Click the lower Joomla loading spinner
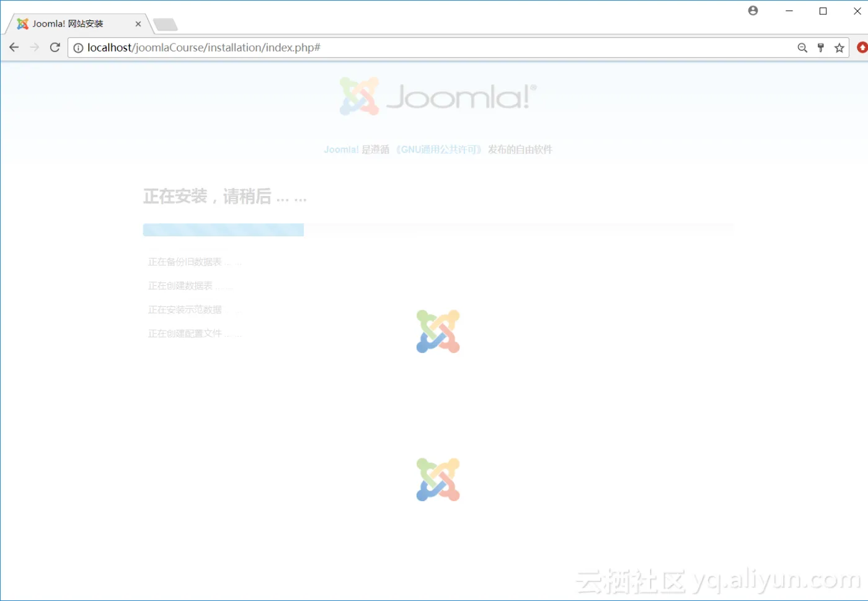 438,479
